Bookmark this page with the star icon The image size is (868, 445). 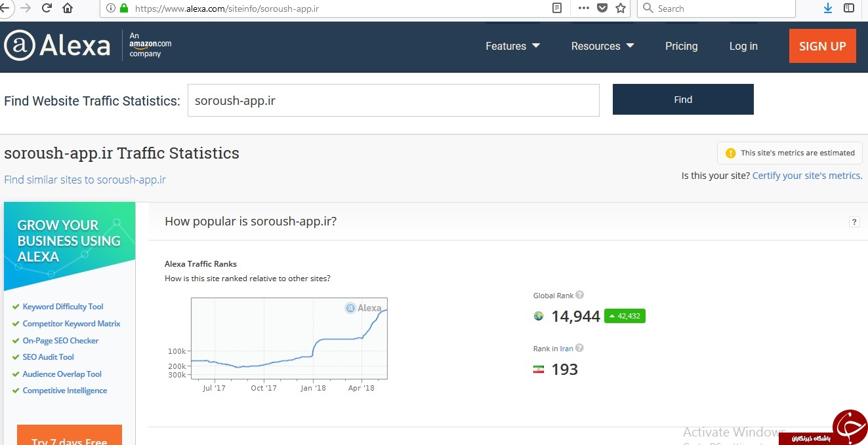[x=621, y=9]
